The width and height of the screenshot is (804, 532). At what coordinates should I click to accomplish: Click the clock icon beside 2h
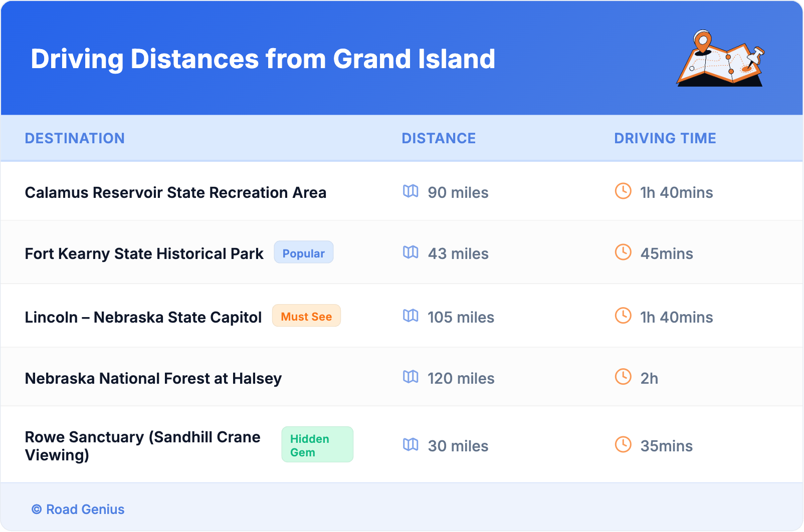[x=623, y=377]
